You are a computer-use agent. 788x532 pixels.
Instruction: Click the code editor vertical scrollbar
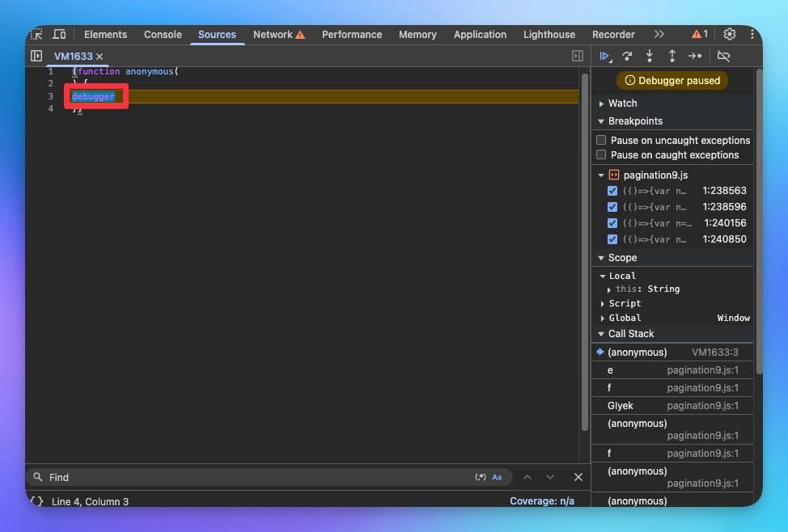point(584,251)
